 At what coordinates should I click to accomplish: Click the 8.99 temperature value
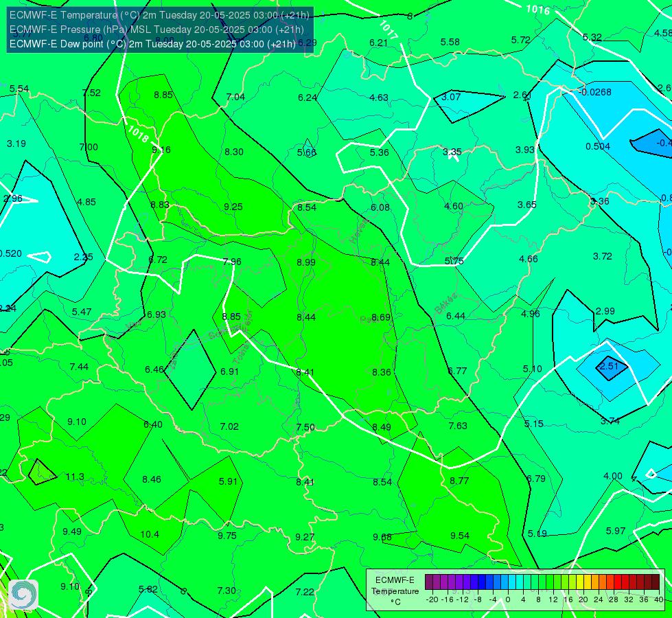click(306, 262)
